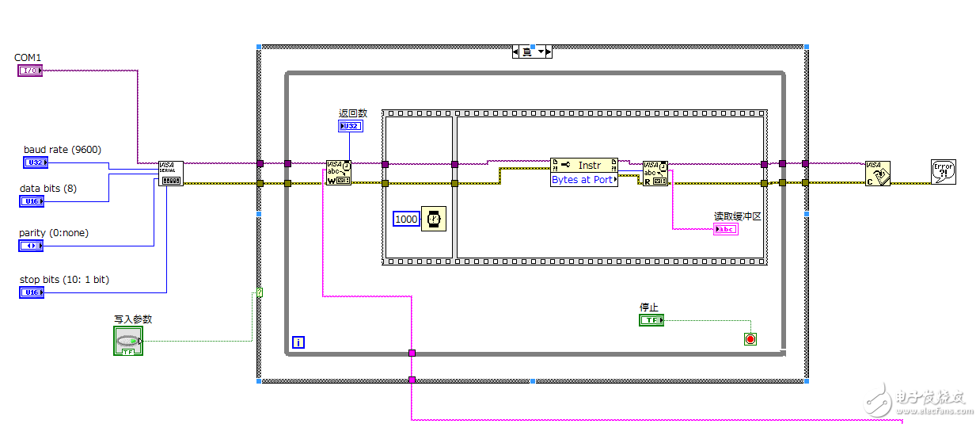Viewport: 980px width, 424px height.
Task: Click the COM1 VISA resource I/O terminal
Action: click(x=30, y=71)
